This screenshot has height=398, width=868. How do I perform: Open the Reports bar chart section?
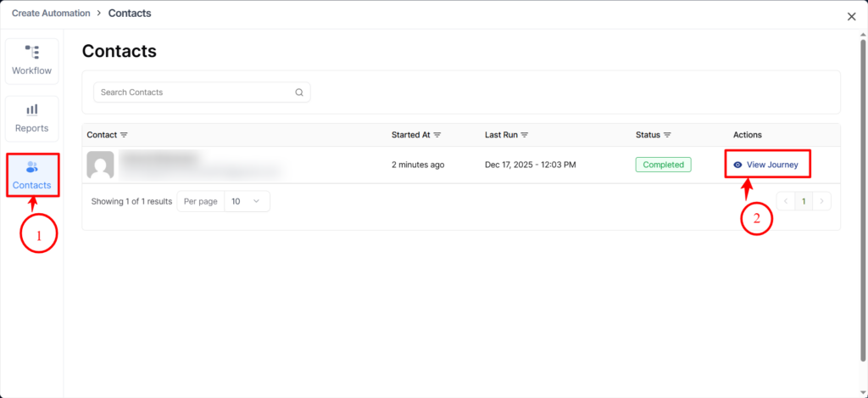pos(31,118)
